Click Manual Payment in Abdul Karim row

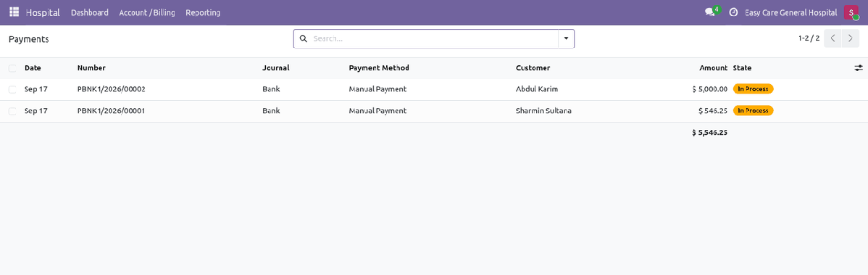point(377,89)
